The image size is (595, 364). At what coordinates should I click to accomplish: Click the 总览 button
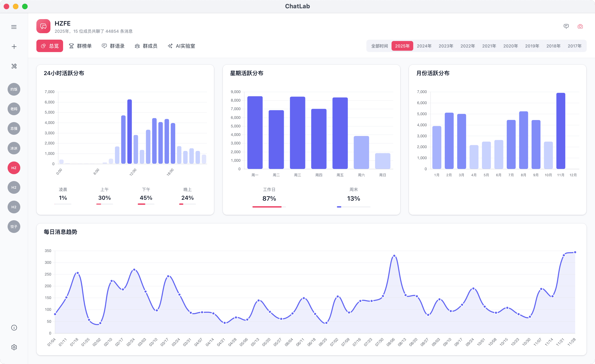pyautogui.click(x=50, y=46)
